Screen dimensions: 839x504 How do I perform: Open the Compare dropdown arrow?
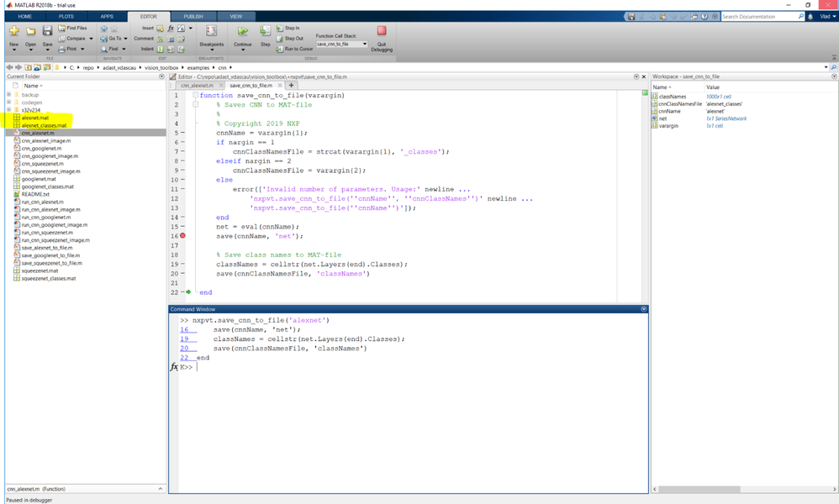[x=91, y=39]
